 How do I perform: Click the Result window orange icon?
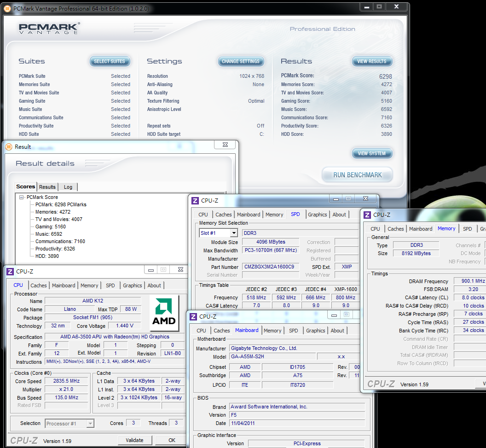click(x=9, y=147)
